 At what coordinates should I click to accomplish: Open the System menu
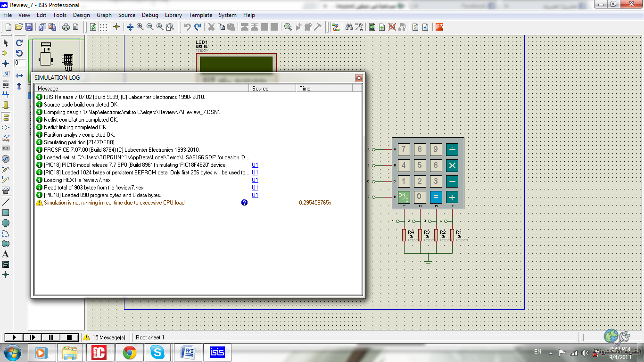228,15
